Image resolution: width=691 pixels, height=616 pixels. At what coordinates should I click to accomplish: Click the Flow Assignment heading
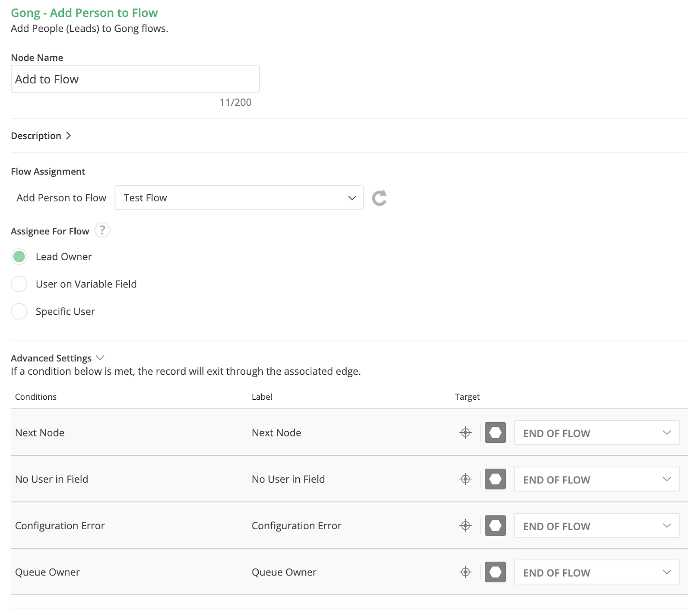click(48, 172)
